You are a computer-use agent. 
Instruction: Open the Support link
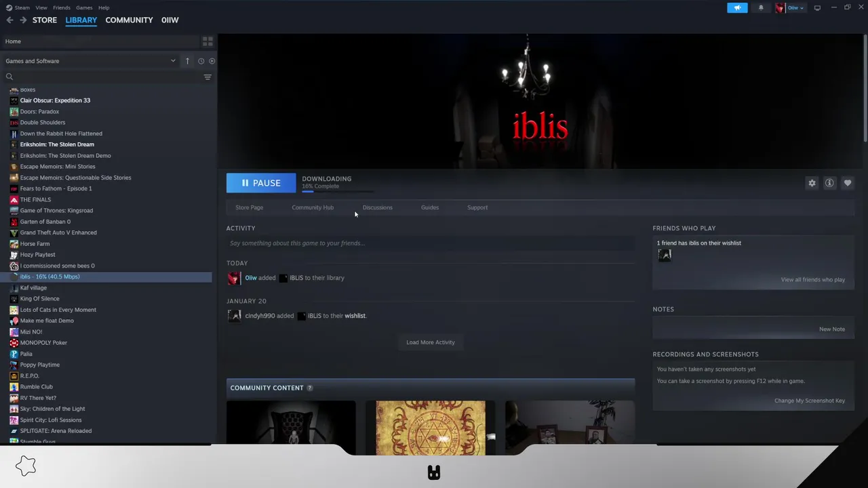[477, 207]
